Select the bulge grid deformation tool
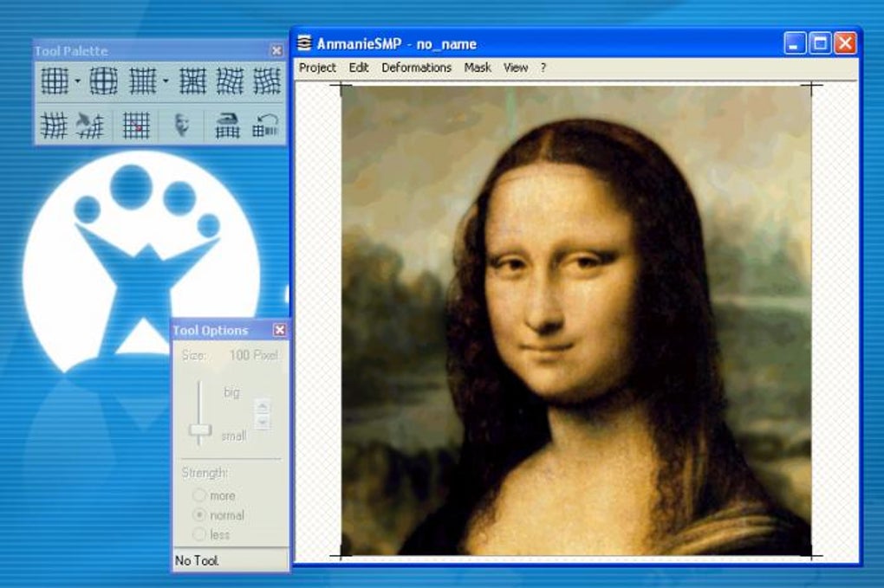Viewport: 884px width, 588px height. tap(104, 81)
